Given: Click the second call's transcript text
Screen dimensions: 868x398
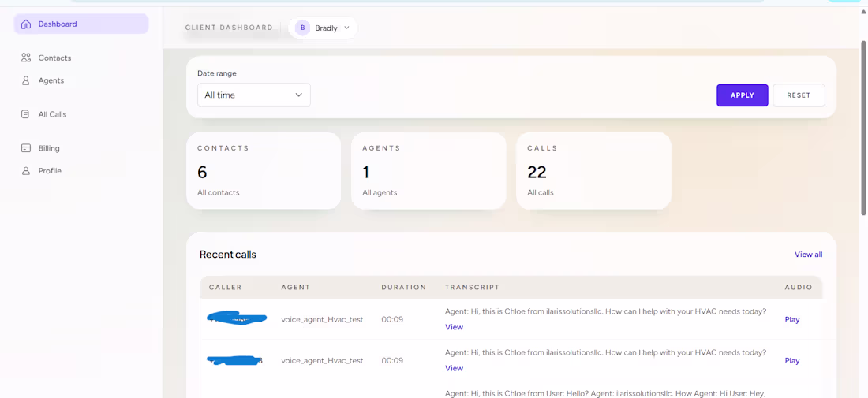Looking at the screenshot, I should [x=605, y=352].
